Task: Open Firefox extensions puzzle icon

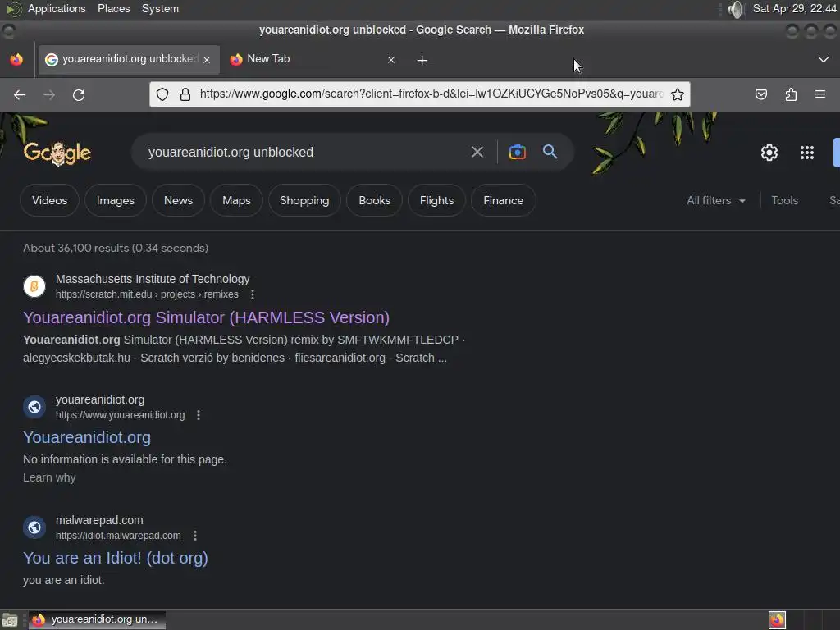Action: (791, 95)
